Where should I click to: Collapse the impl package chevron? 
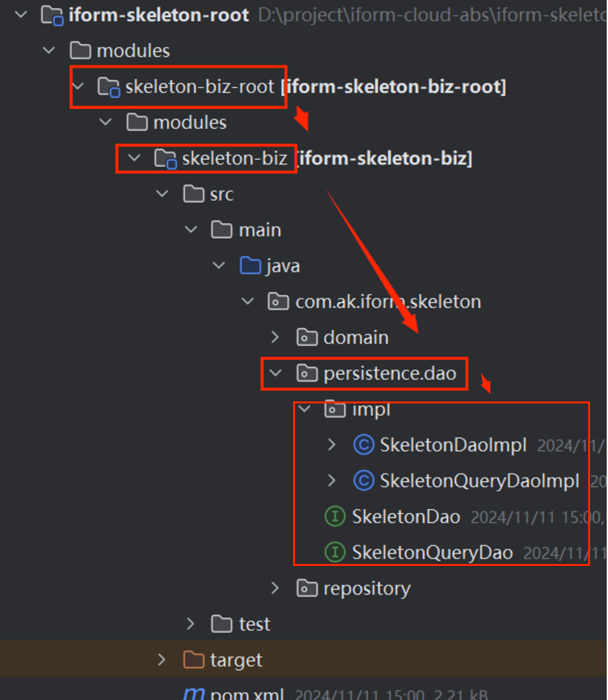pyautogui.click(x=304, y=409)
